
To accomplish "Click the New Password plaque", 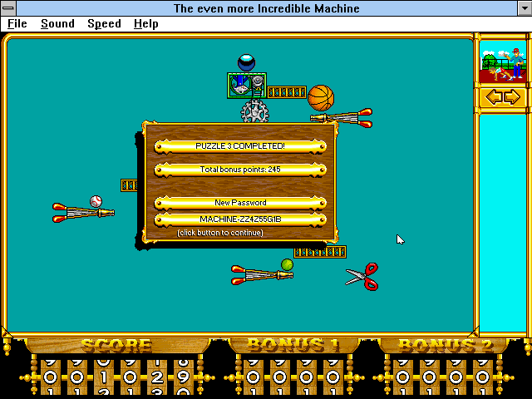I will pyautogui.click(x=240, y=203).
